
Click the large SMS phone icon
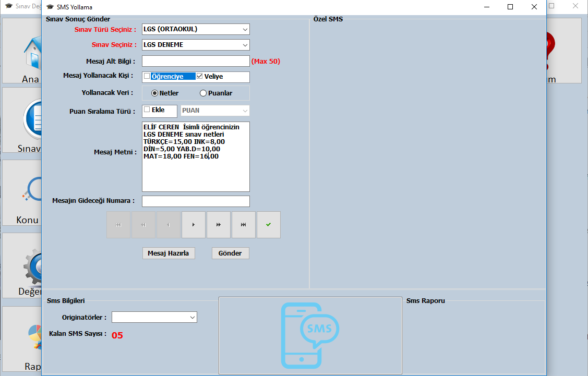click(x=310, y=335)
